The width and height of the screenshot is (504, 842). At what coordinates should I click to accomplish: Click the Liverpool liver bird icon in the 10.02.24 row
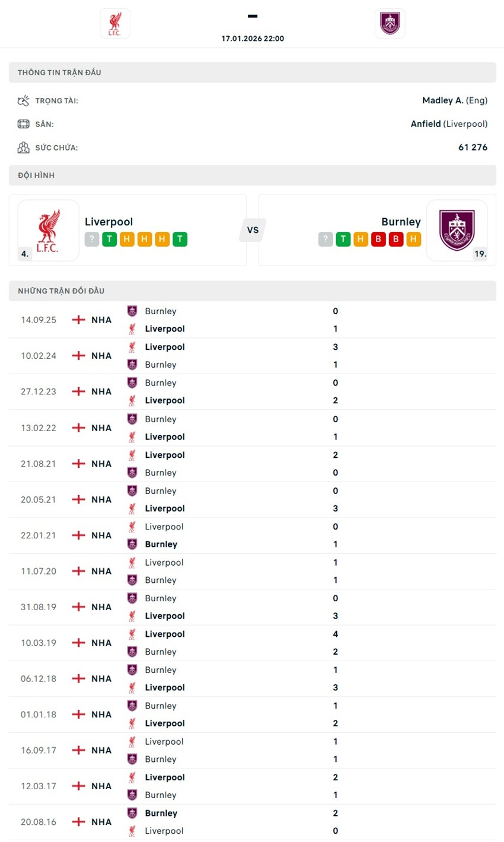tap(133, 347)
